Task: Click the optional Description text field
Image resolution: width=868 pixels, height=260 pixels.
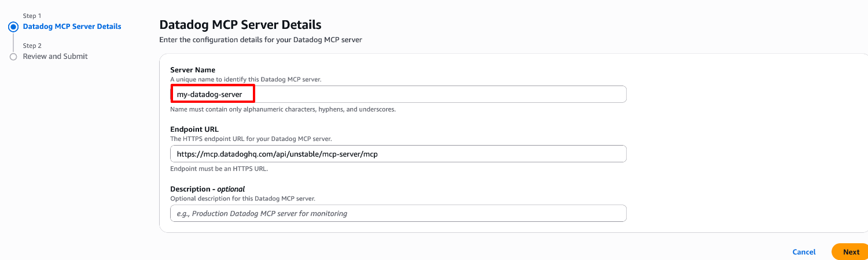Action: tap(398, 213)
